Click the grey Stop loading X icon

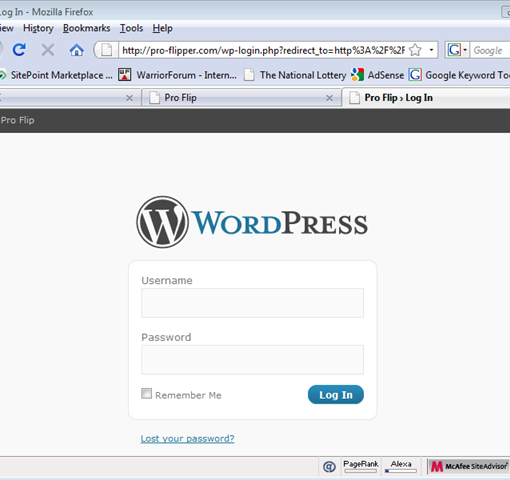(48, 50)
